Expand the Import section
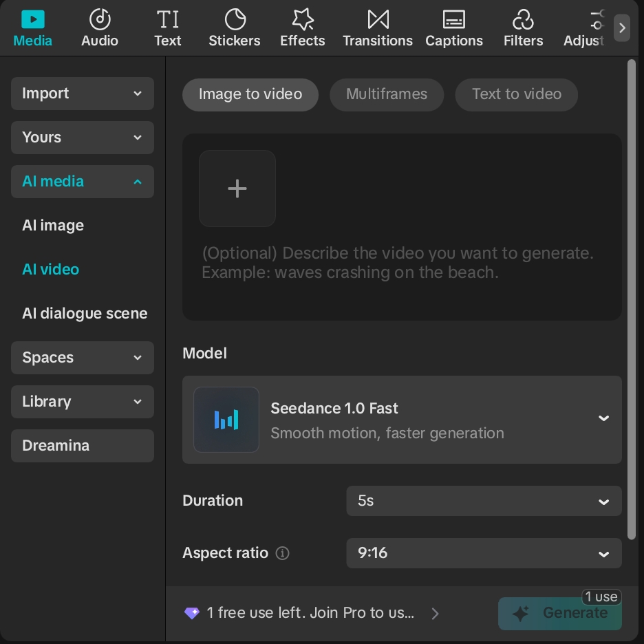 (83, 94)
